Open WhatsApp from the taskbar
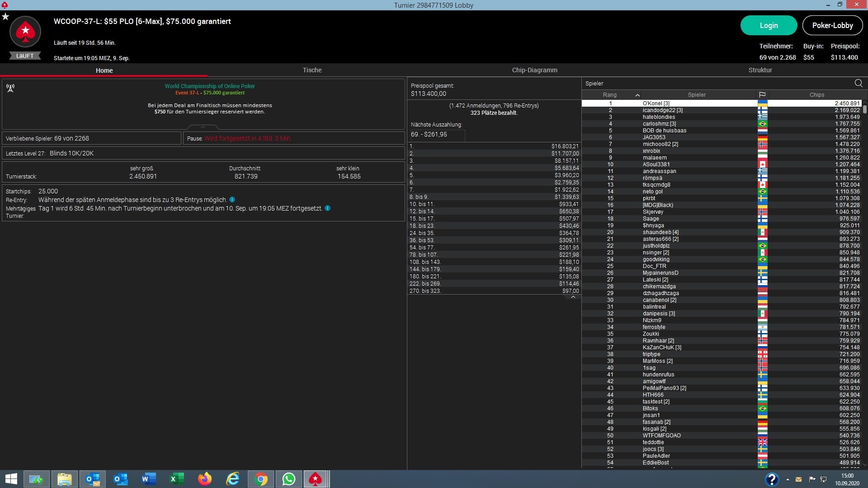Viewport: 868px width, 488px height. [288, 479]
